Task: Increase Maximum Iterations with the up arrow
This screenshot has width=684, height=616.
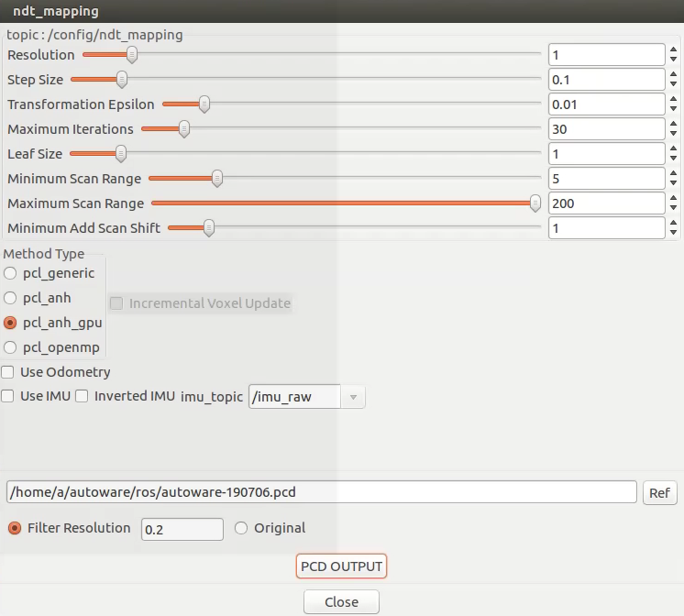Action: [674, 125]
